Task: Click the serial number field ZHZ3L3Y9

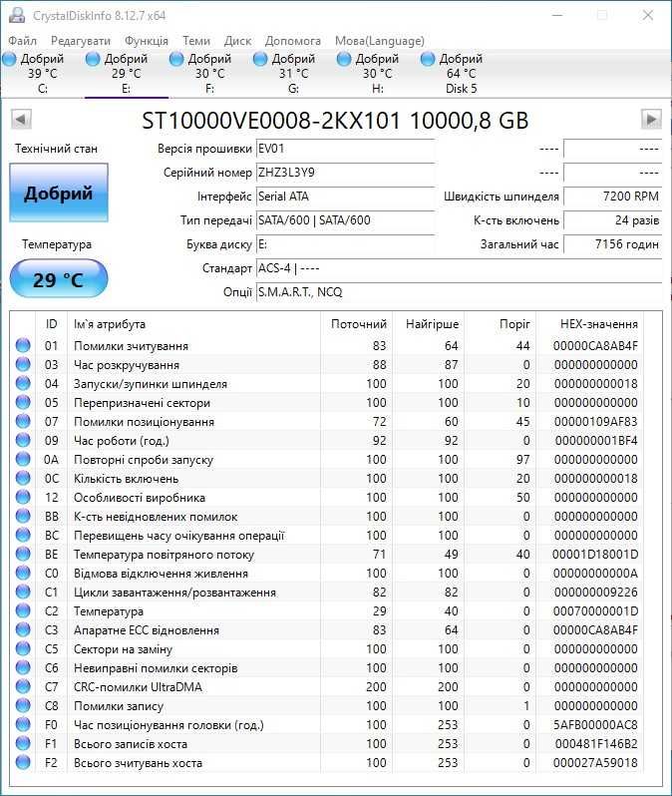Action: point(345,173)
